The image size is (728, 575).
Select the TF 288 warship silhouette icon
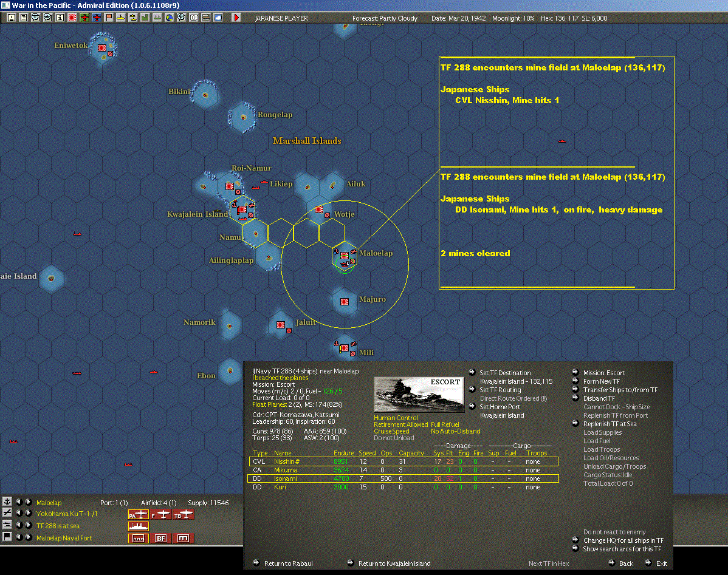pos(139,526)
